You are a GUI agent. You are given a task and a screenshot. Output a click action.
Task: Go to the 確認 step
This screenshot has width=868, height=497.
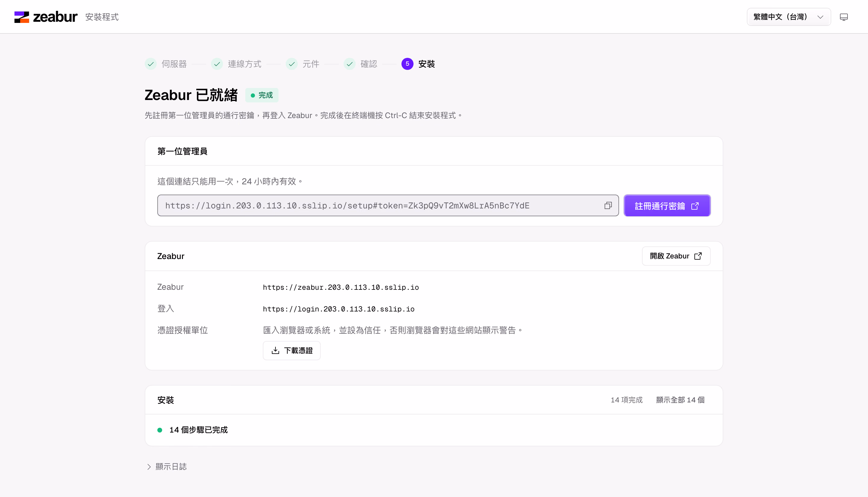tap(360, 64)
